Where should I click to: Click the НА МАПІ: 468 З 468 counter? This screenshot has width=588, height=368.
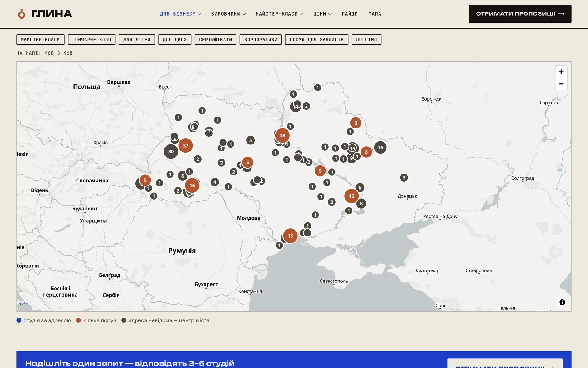44,53
